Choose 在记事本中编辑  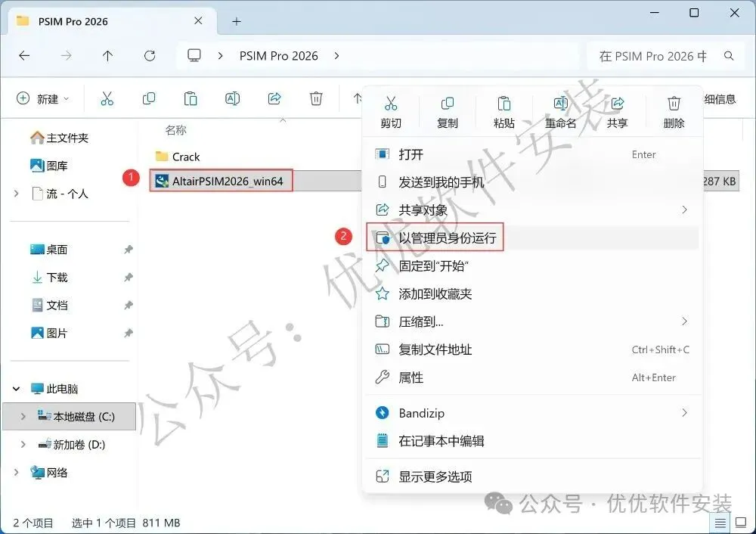click(x=533, y=441)
